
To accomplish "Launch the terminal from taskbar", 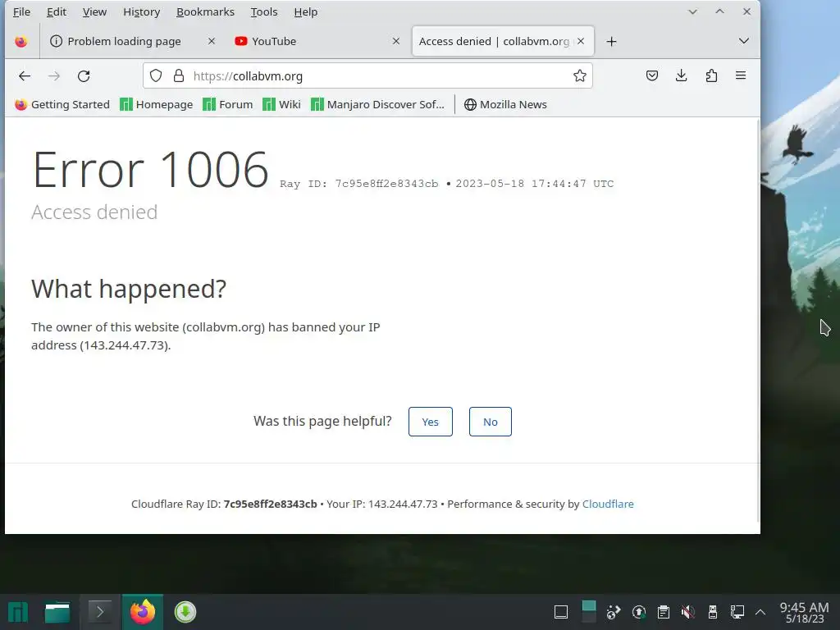I will coord(99,612).
